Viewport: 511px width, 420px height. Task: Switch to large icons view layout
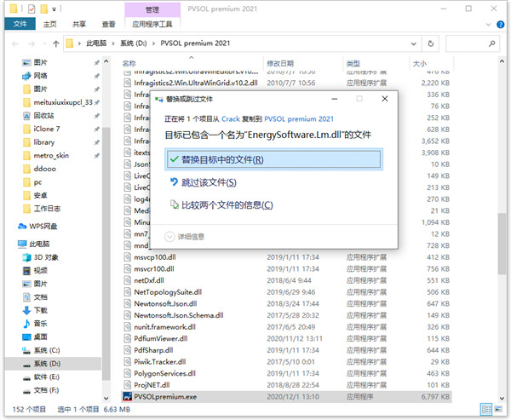(498, 409)
